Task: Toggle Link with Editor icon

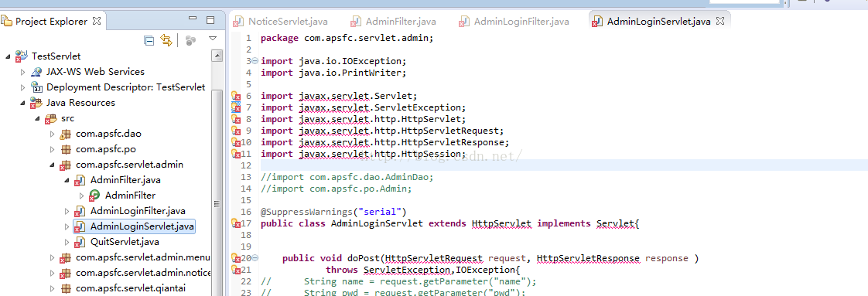Action: [166, 40]
